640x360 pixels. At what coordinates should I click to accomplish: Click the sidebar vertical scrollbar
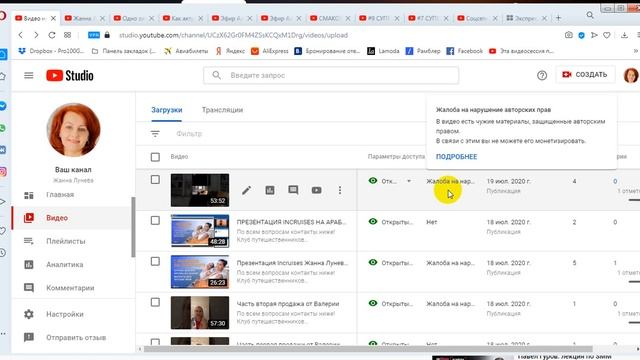click(x=133, y=227)
